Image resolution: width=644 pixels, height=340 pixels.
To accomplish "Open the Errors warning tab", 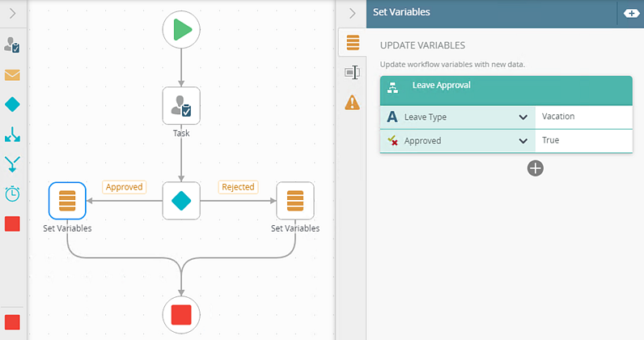I will tap(352, 102).
